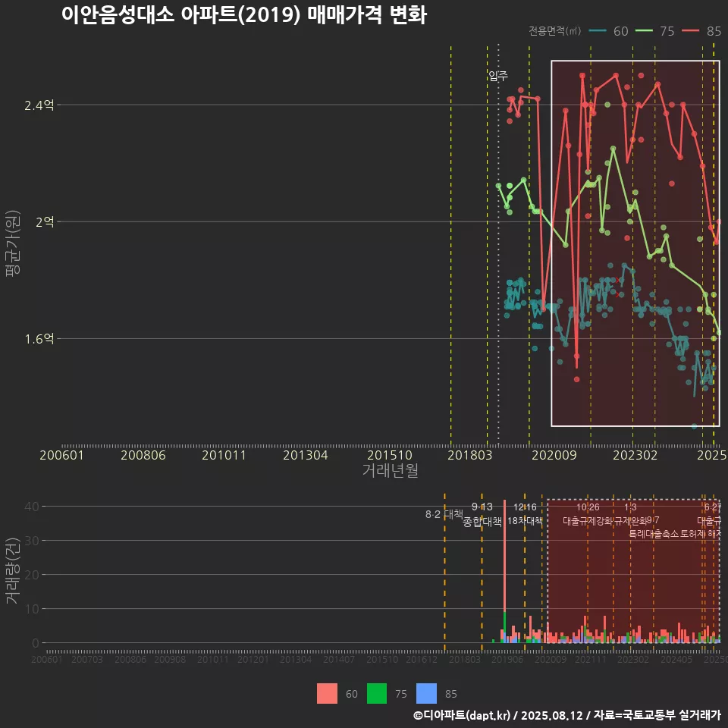Image resolution: width=728 pixels, height=728 pixels.
Task: Click 201510 on the price chart's x-axis
Action: [390, 455]
